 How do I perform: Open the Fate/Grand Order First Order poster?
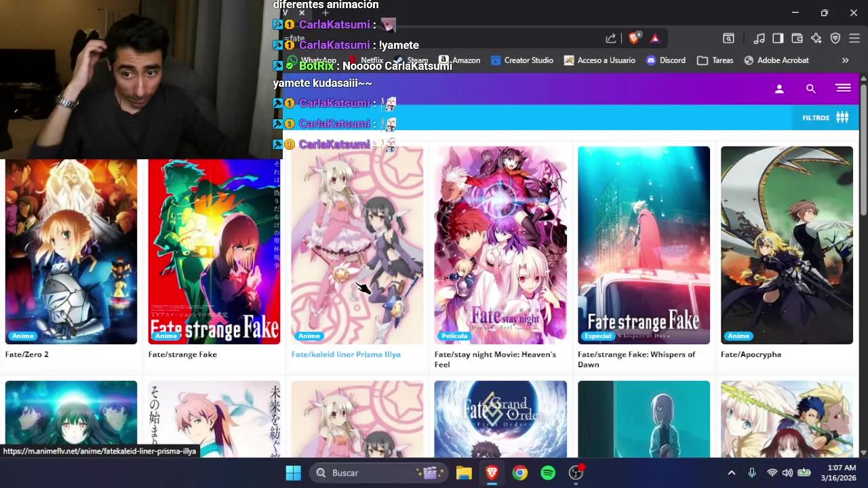[x=500, y=419]
